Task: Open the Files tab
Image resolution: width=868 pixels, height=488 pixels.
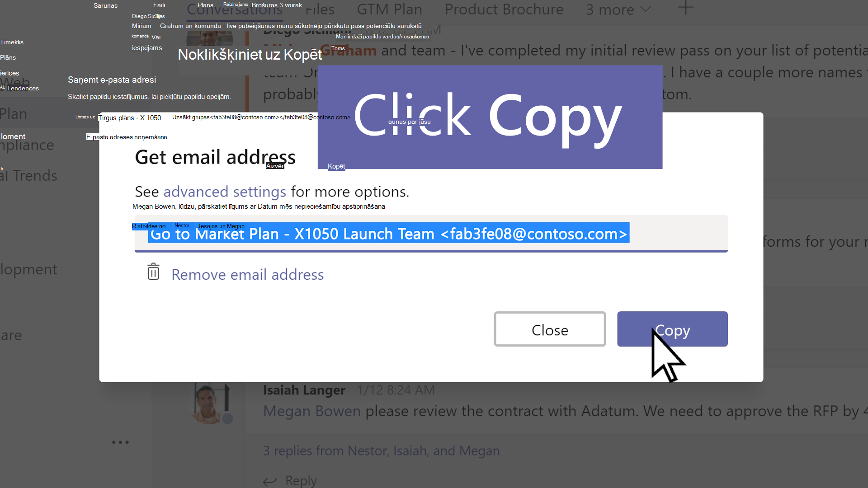Action: point(320,9)
